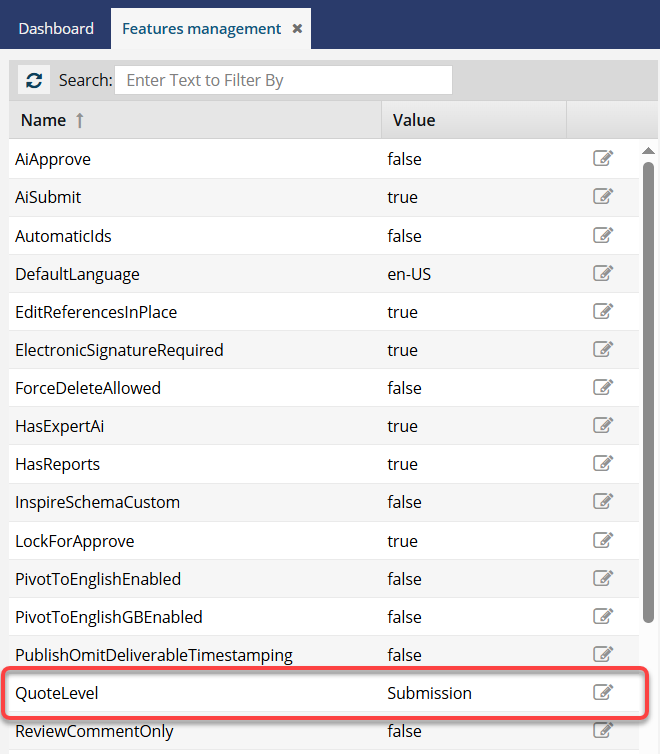Viewport: 660px width, 754px height.
Task: Edit ElectronicSignatureRequired setting
Action: coord(603,350)
